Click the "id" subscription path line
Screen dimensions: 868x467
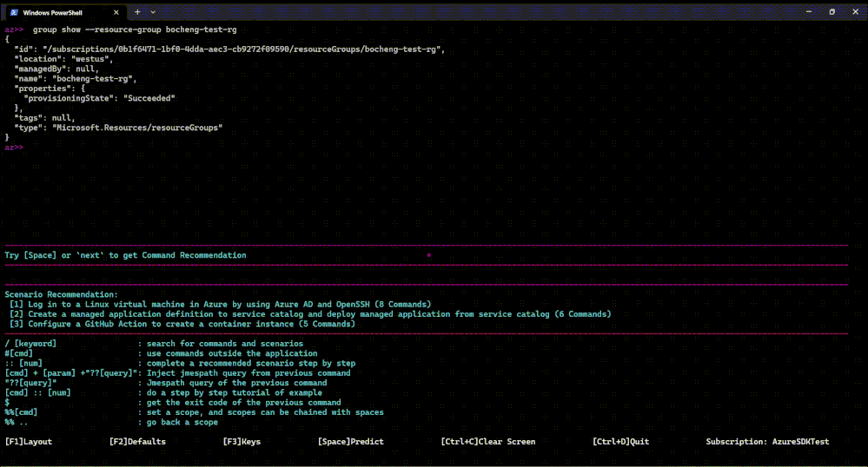point(229,49)
